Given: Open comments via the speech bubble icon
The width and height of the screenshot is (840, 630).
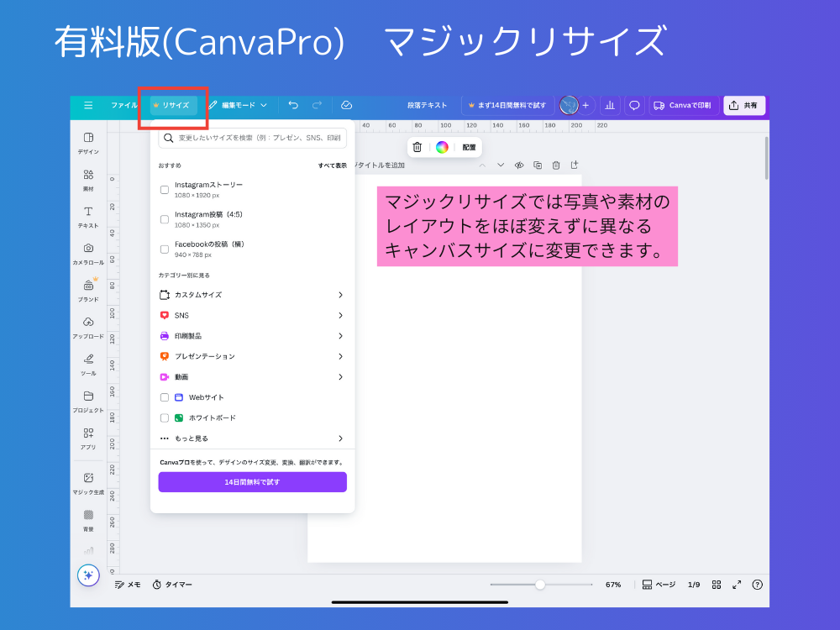Looking at the screenshot, I should [634, 105].
